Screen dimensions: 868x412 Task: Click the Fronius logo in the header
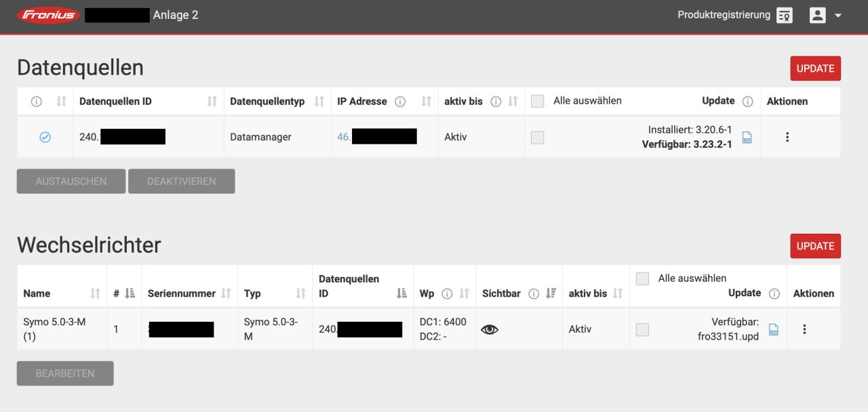point(49,15)
